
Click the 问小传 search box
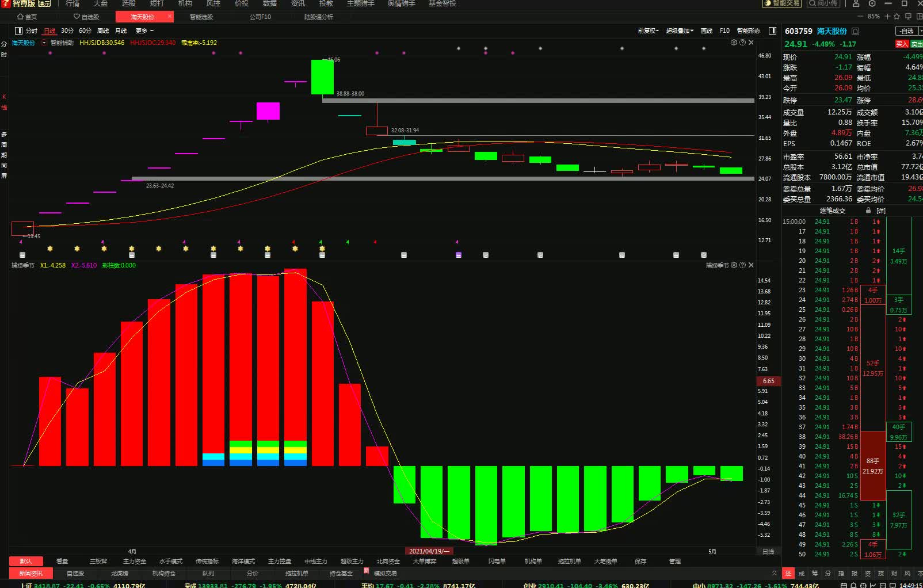pyautogui.click(x=823, y=3)
